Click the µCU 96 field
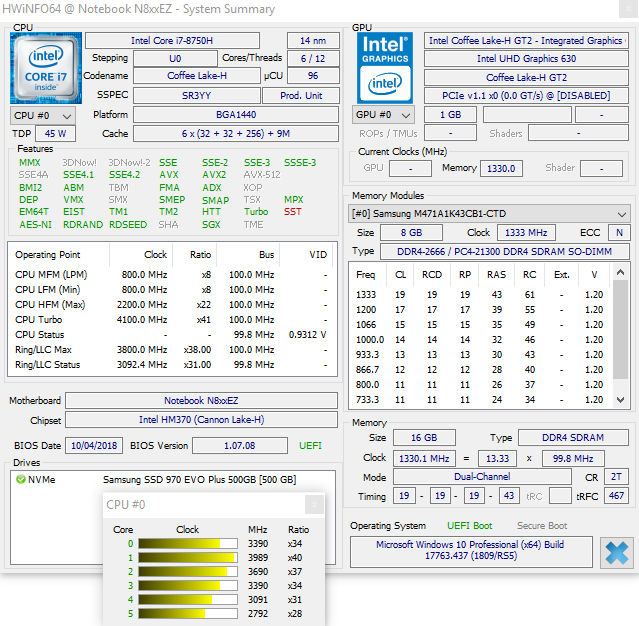Viewport: 639px width, 626px height. 313,76
